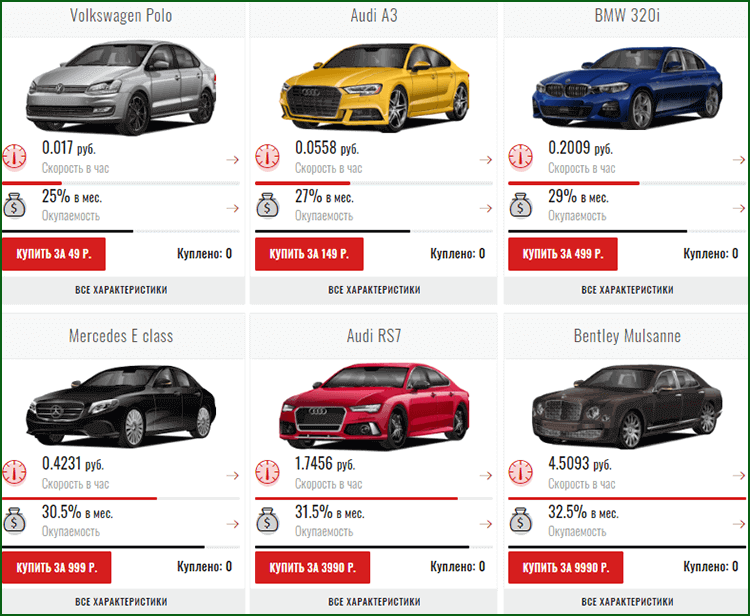The width and height of the screenshot is (750, 616).
Task: Click the BMW 320i card title
Action: 627,15
